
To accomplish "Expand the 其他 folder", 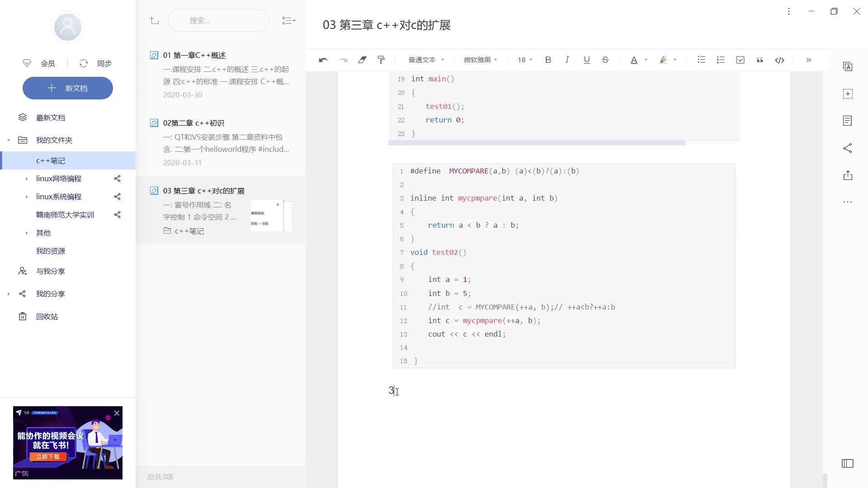I will [x=27, y=233].
